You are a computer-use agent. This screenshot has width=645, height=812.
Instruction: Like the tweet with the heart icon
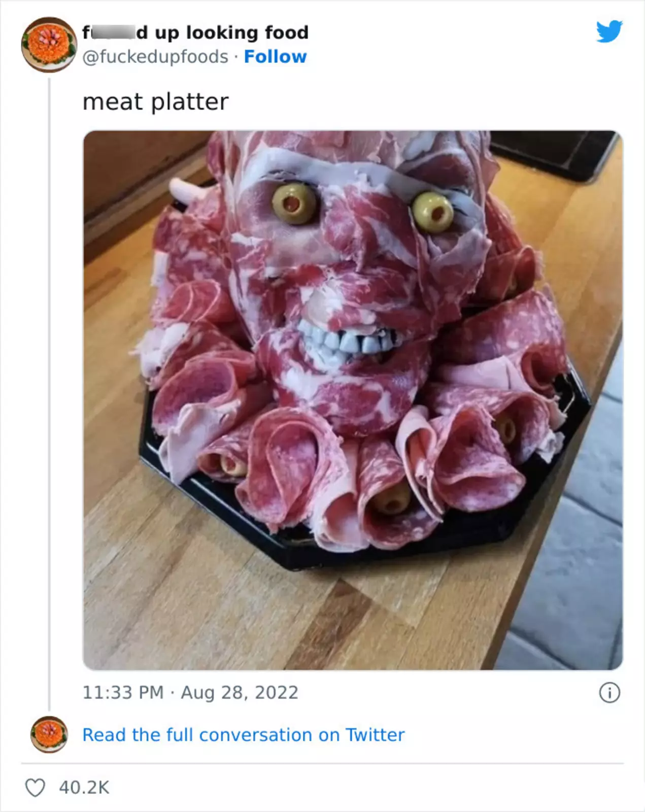[x=35, y=788]
